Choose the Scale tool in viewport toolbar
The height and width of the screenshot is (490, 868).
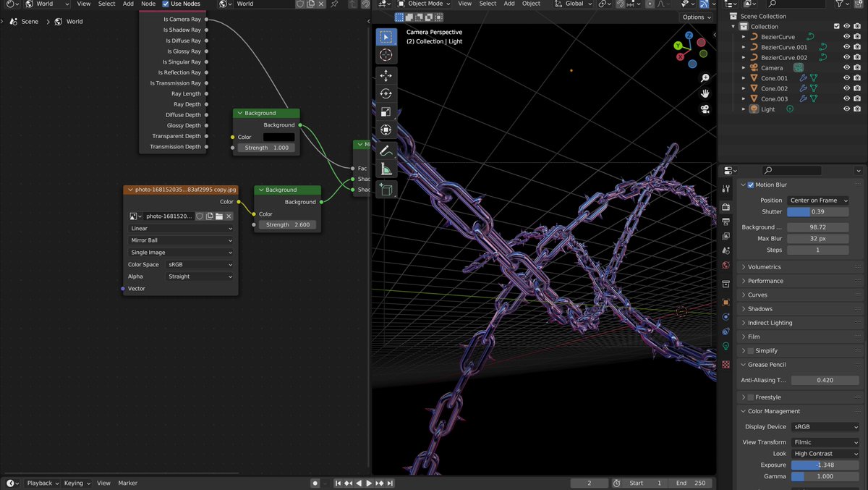pyautogui.click(x=386, y=112)
